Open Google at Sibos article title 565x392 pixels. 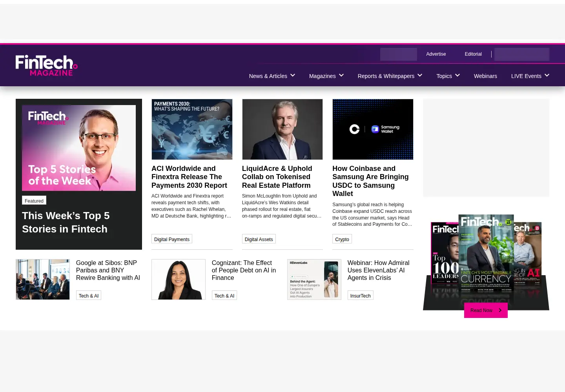click(108, 270)
